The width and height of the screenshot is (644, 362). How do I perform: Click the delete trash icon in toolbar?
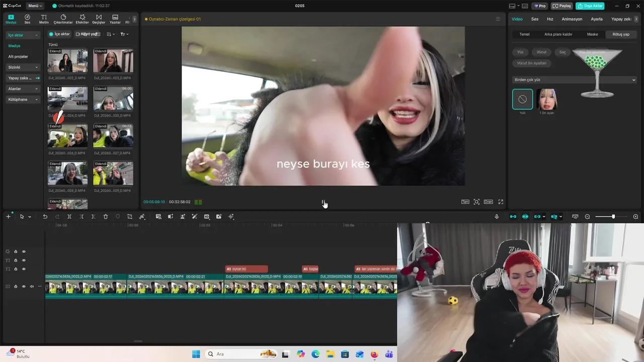click(x=106, y=217)
